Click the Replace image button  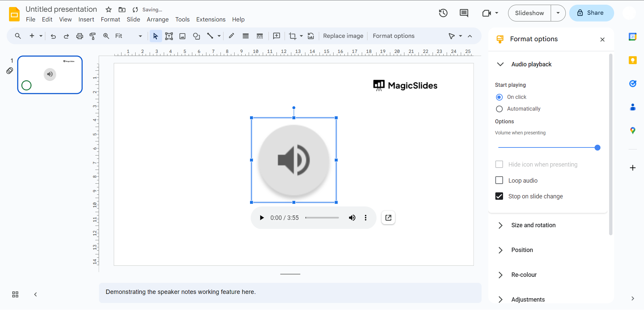(343, 36)
